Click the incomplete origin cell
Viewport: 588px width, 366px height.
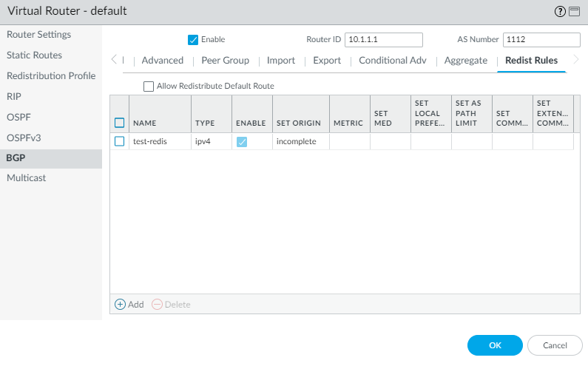pyautogui.click(x=301, y=142)
